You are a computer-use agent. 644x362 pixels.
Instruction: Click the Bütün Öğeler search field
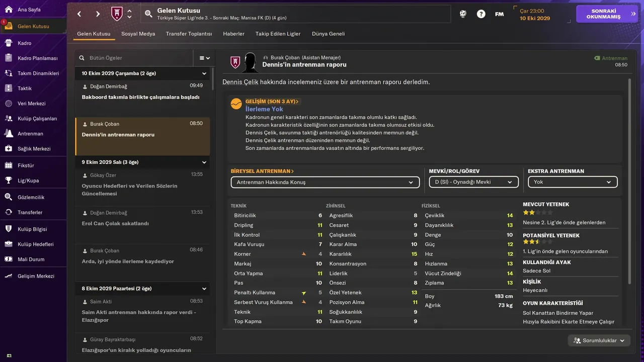coord(138,58)
